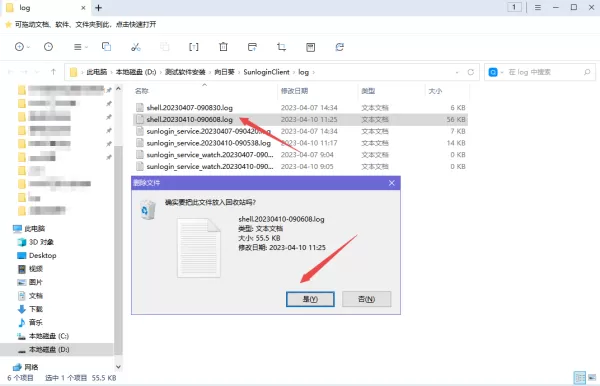Click the greyed paste icon in toolbar
This screenshot has width=600, height=386.
(x=165, y=47)
